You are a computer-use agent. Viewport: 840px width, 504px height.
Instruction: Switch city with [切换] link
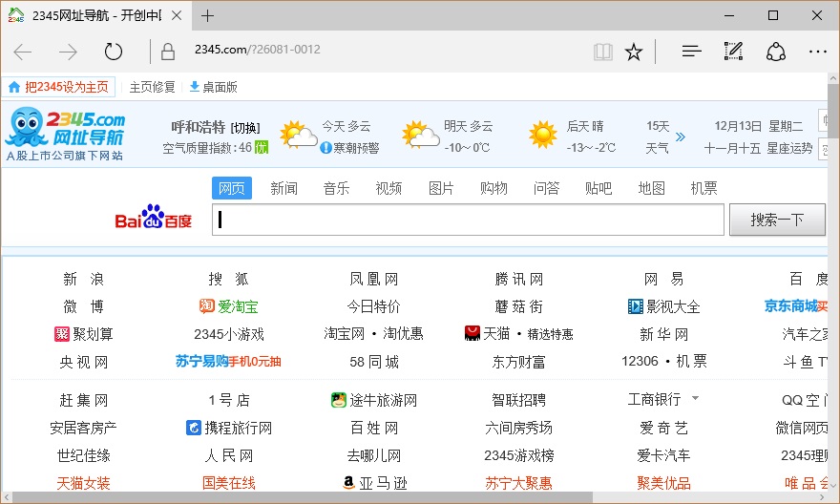[x=244, y=128]
